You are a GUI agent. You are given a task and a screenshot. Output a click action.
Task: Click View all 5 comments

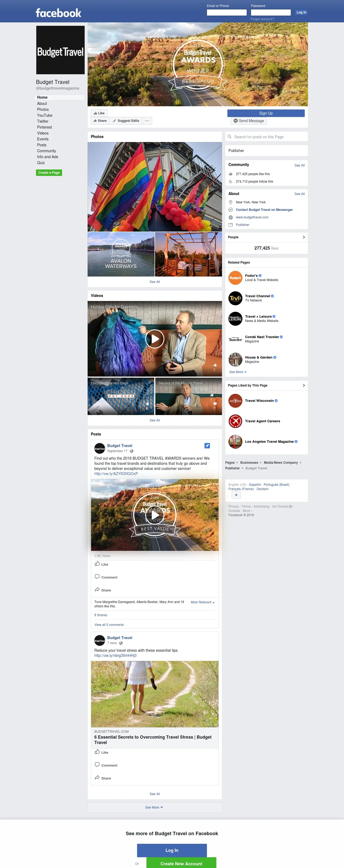coord(109,625)
